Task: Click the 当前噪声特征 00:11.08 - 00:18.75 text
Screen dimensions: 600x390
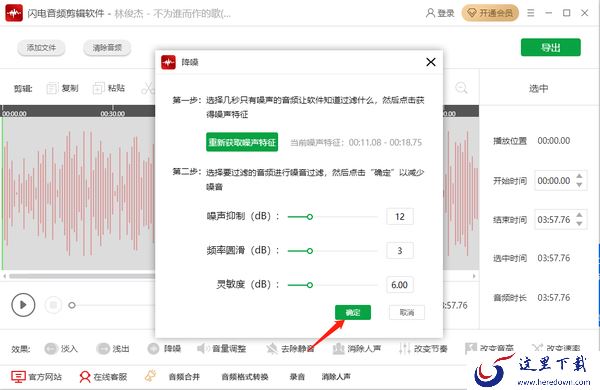Action: pos(356,142)
